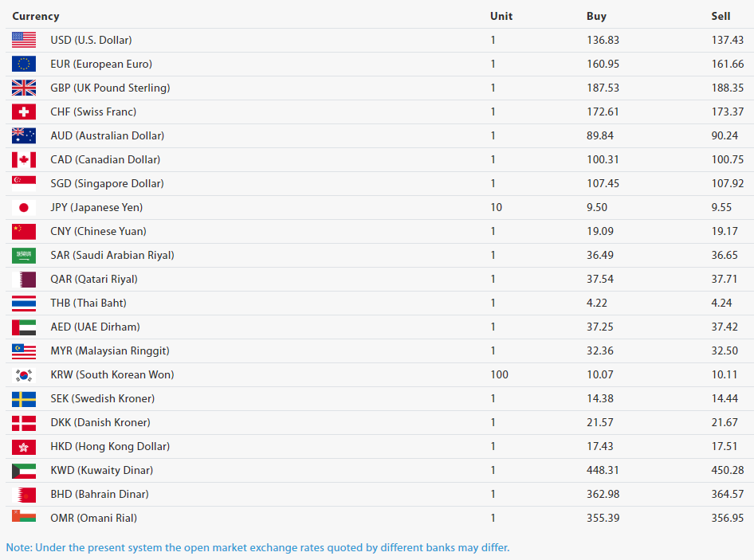This screenshot has height=560, width=754.
Task: Select the USD buy rate 136.83
Action: point(603,40)
